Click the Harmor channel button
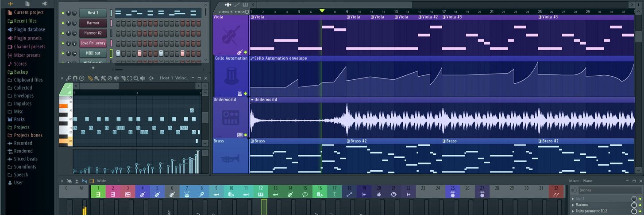This screenshot has height=215, width=644. (93, 23)
